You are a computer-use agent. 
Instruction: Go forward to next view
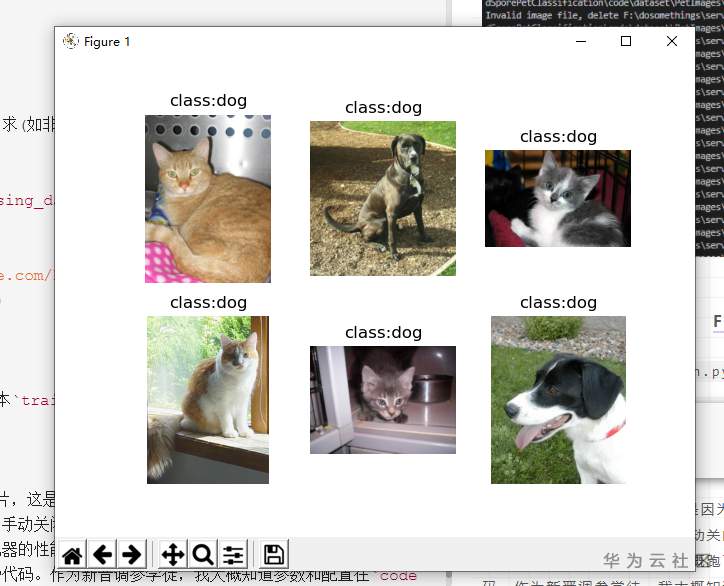click(132, 554)
